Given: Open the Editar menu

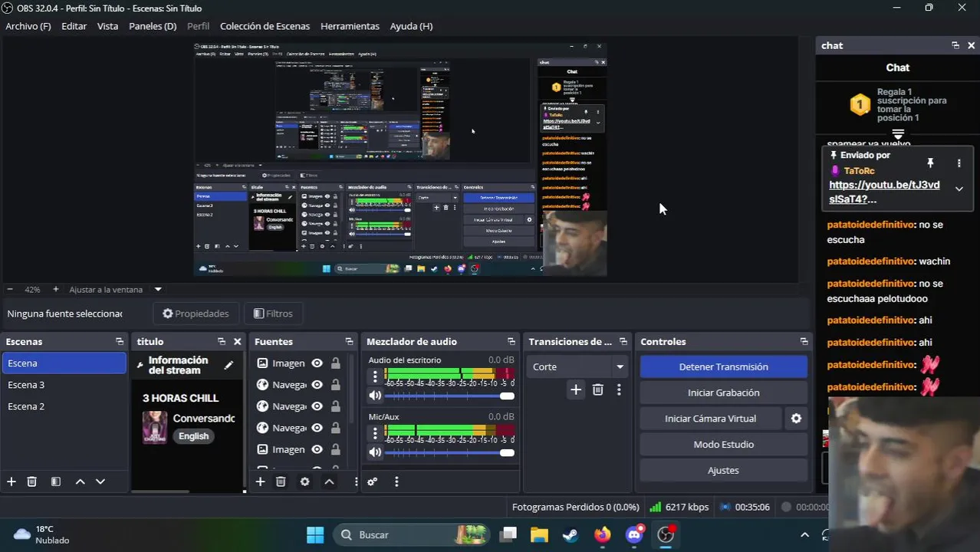Looking at the screenshot, I should pos(74,26).
